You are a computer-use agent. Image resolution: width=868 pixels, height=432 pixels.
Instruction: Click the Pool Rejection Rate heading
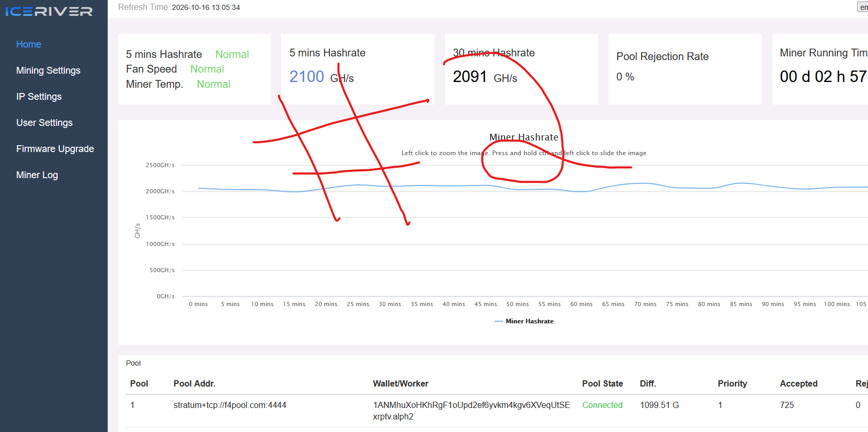click(x=663, y=56)
